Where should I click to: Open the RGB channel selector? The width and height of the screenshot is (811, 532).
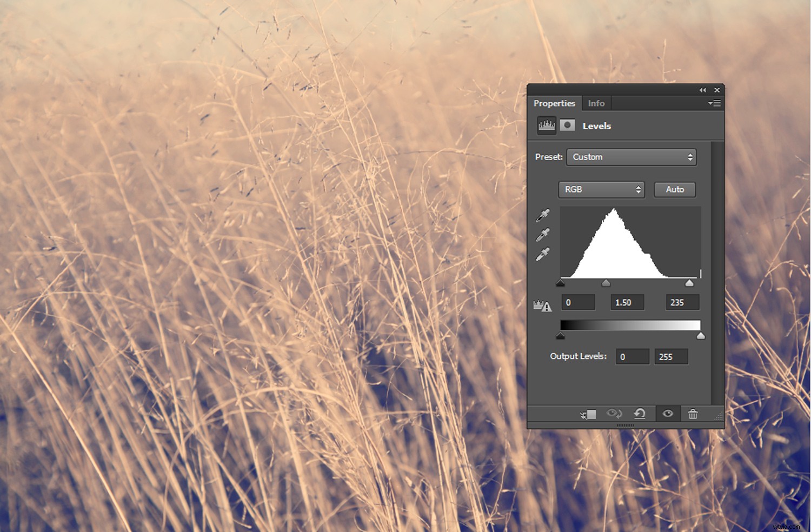(x=601, y=190)
